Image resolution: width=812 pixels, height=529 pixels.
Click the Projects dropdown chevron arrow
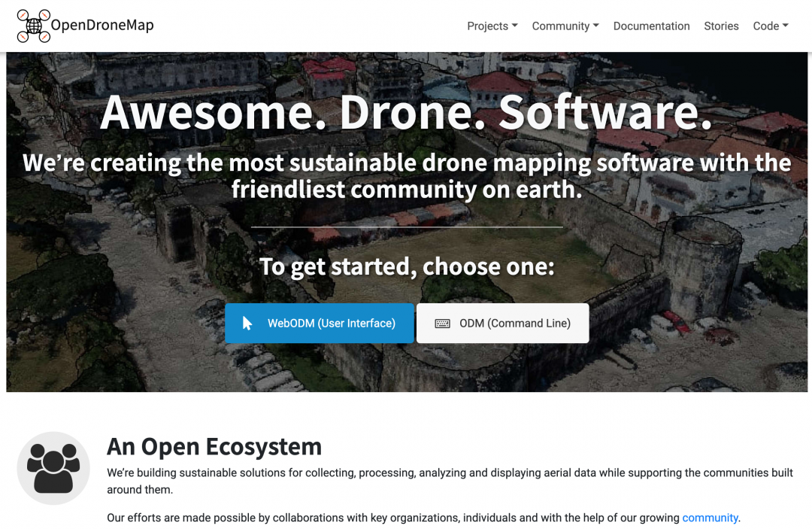pos(516,26)
